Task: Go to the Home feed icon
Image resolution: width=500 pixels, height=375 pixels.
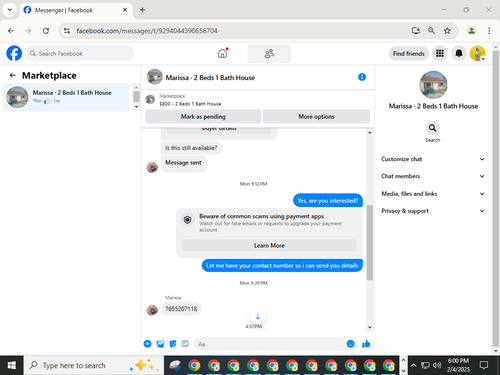Action: (x=222, y=53)
